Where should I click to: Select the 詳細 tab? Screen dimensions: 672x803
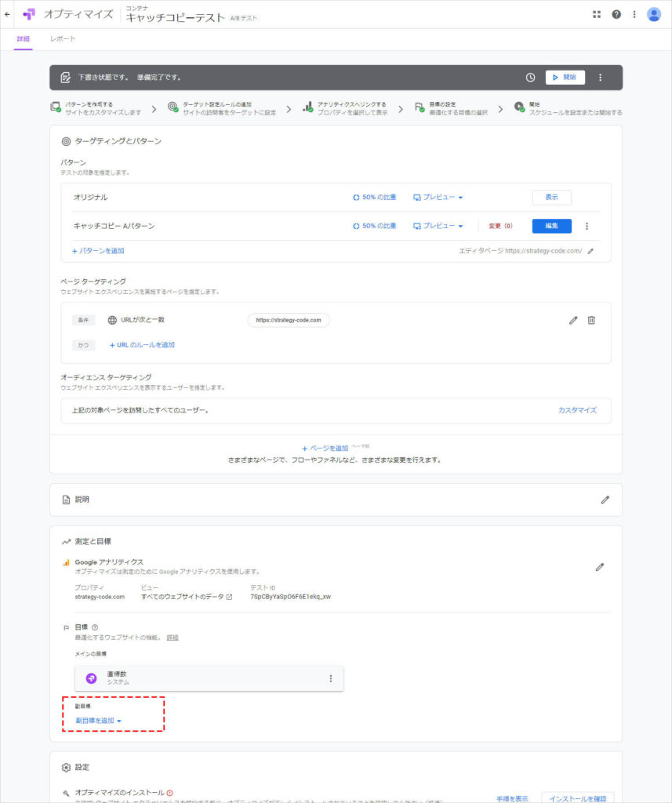click(23, 38)
